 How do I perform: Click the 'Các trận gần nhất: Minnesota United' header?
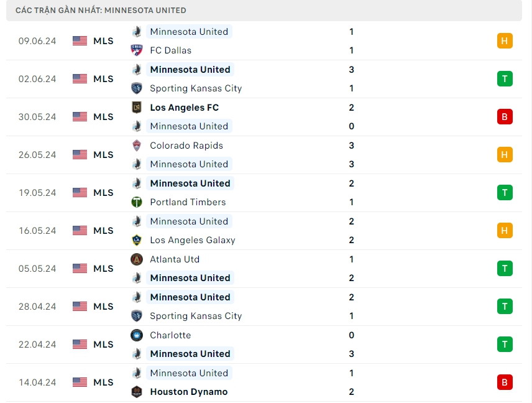[101, 11]
